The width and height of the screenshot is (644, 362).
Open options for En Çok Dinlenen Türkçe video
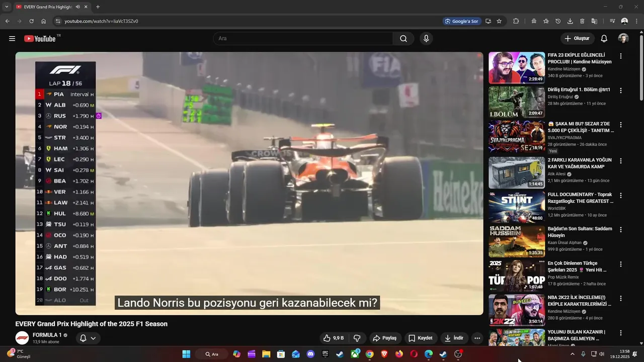(x=621, y=264)
